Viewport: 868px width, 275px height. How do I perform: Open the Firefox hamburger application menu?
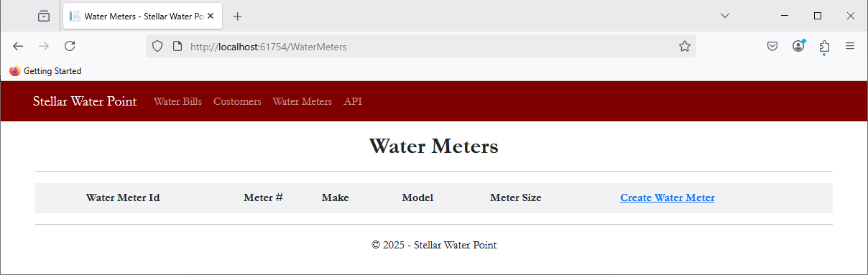pyautogui.click(x=850, y=46)
